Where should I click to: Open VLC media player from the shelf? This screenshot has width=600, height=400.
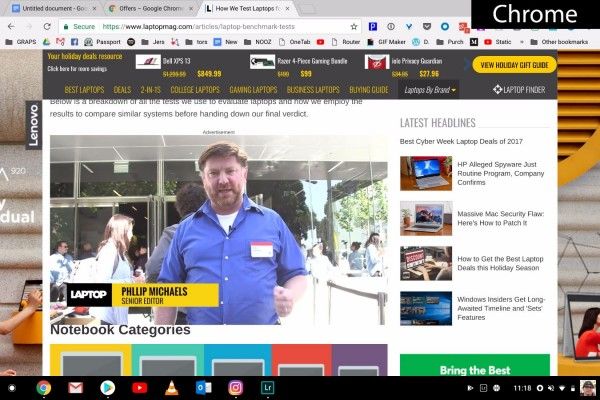171,388
